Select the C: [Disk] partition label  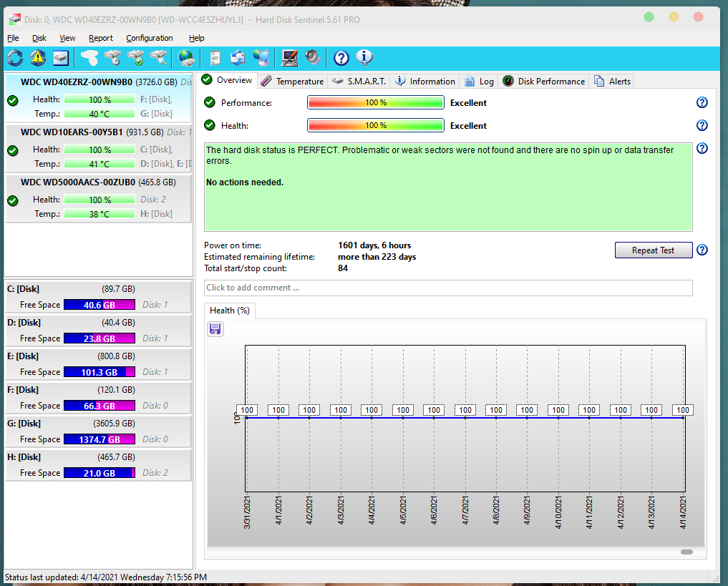(x=23, y=288)
